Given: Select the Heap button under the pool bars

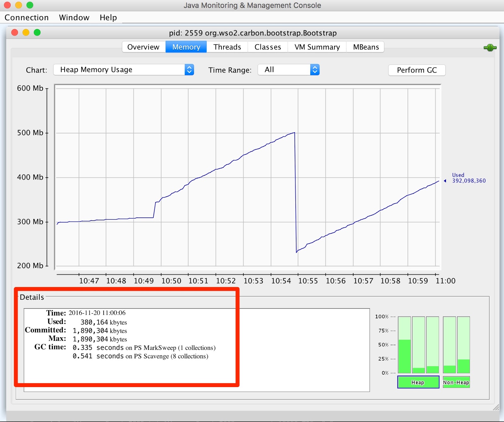Looking at the screenshot, I should pos(418,382).
